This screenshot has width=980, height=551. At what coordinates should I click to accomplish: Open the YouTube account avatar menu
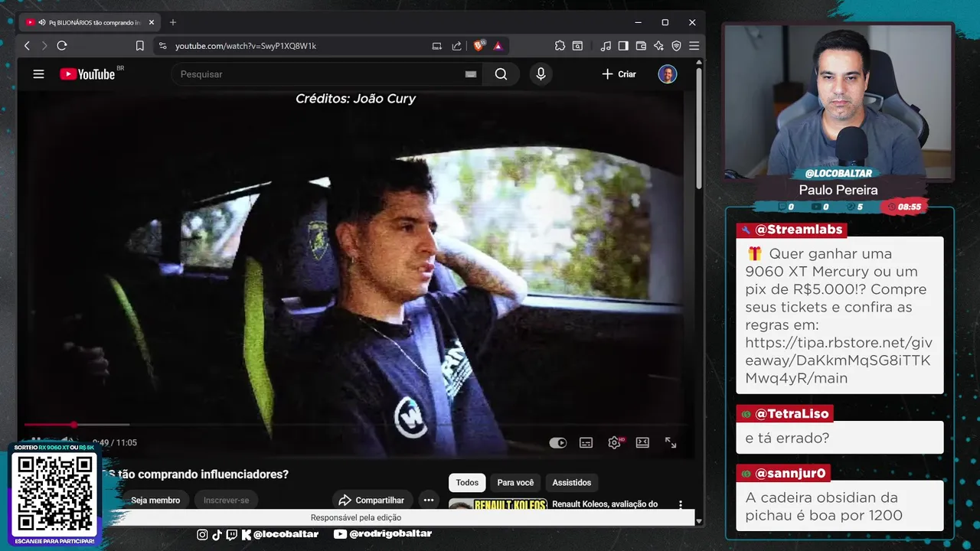point(668,74)
